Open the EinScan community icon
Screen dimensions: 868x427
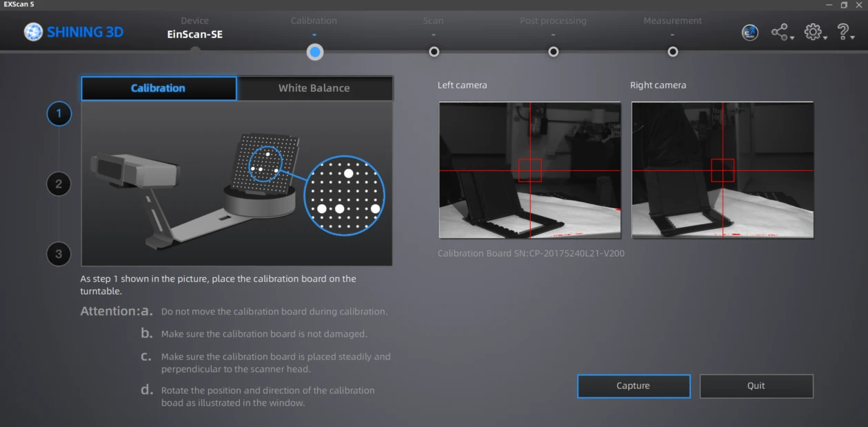click(x=750, y=32)
